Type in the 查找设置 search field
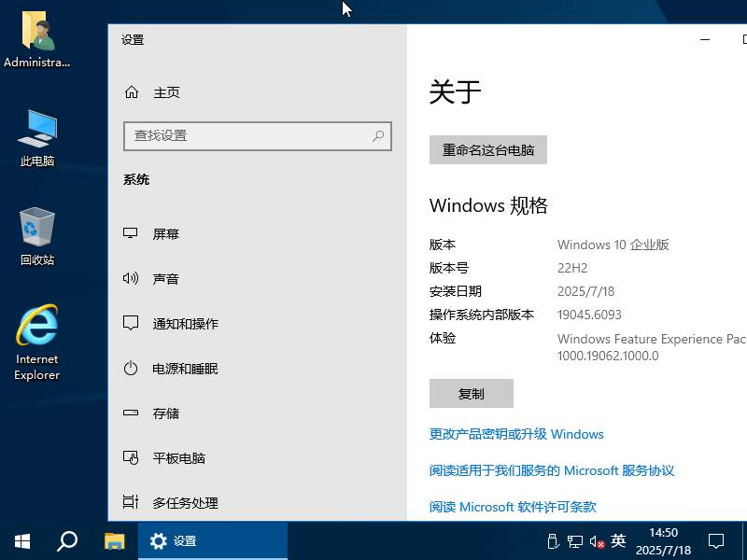Screen dimensions: 747x560 pos(247,135)
